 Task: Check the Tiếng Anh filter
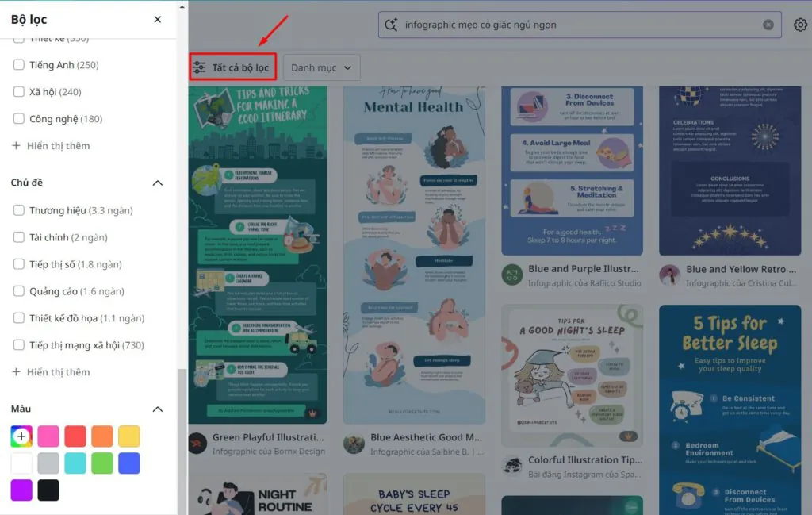[19, 65]
